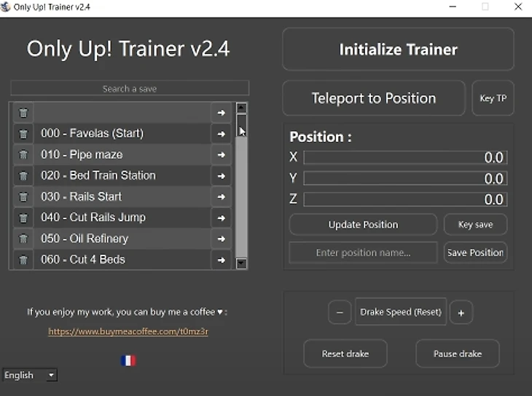
Task: Delete the 000 - Favelas (Start) save
Action: pyautogui.click(x=23, y=134)
